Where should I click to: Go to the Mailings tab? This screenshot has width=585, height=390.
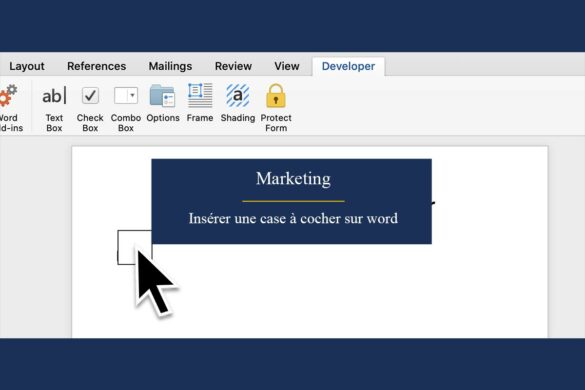click(x=170, y=66)
